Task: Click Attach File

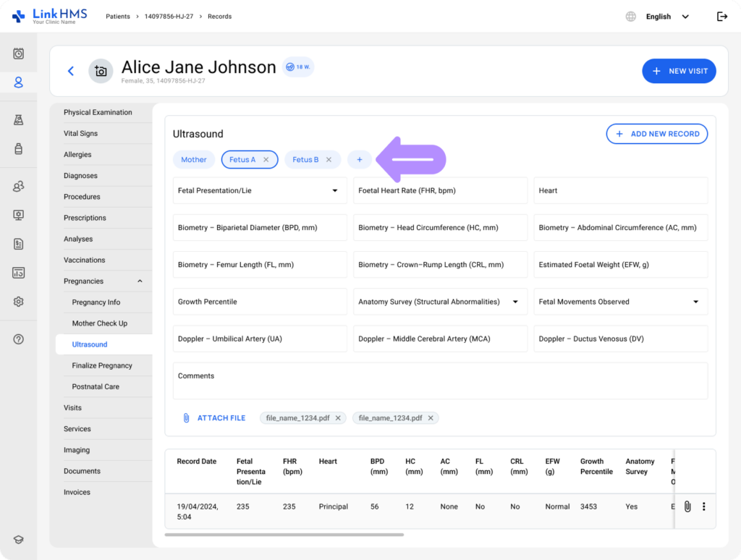Action: [x=214, y=417]
